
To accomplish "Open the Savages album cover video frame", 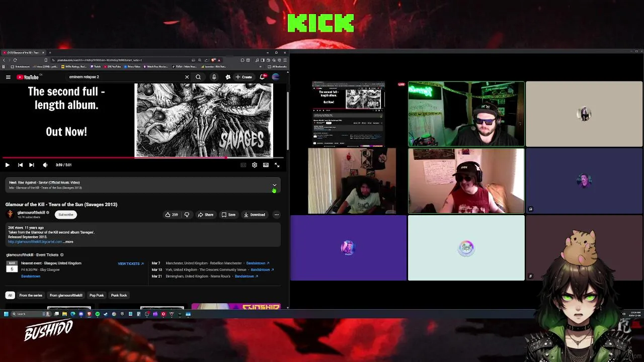I will click(x=204, y=120).
